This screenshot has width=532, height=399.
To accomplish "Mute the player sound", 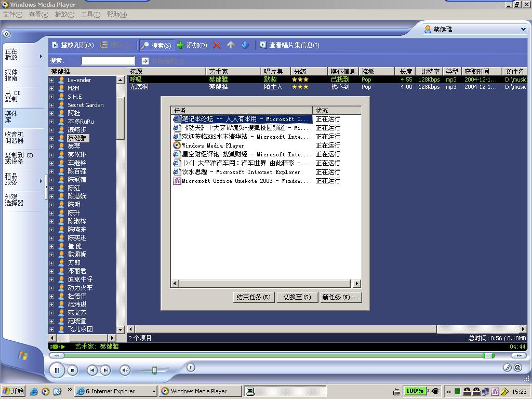I will (x=125, y=370).
